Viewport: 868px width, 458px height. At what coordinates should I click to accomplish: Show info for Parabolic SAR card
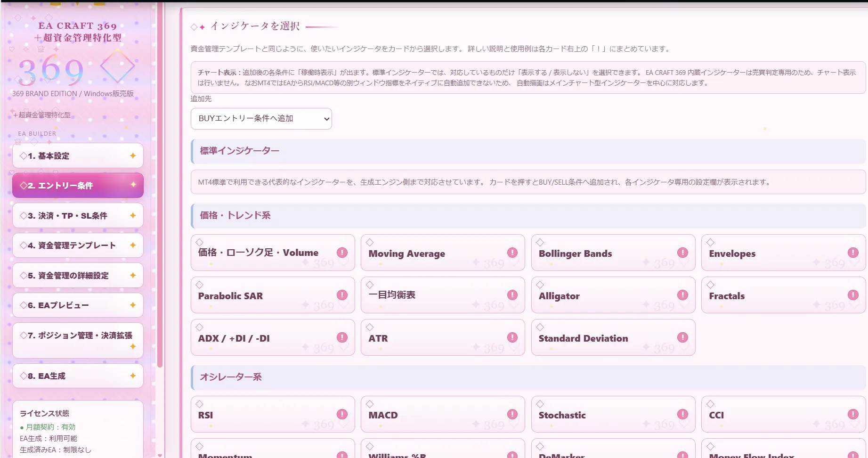(342, 295)
